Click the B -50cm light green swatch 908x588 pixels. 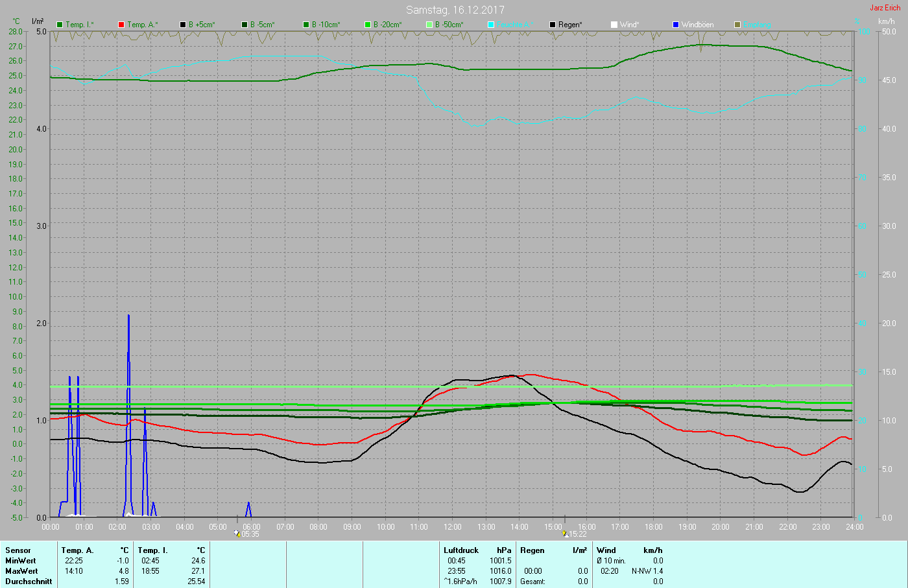pyautogui.click(x=429, y=25)
